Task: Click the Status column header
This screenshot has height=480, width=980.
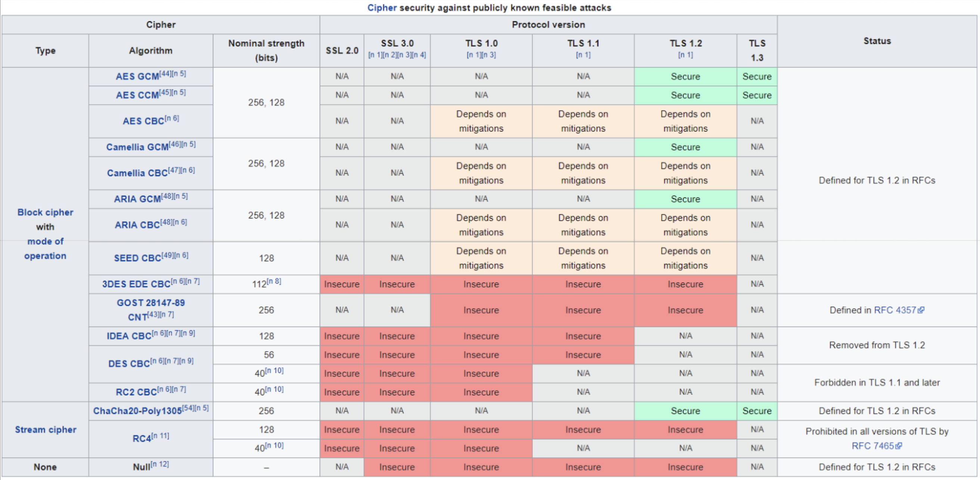Action: (x=877, y=41)
